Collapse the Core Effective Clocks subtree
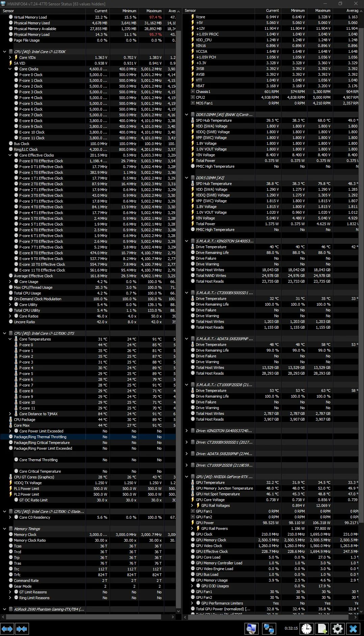Screen dimensions: 364x636 click(10, 155)
